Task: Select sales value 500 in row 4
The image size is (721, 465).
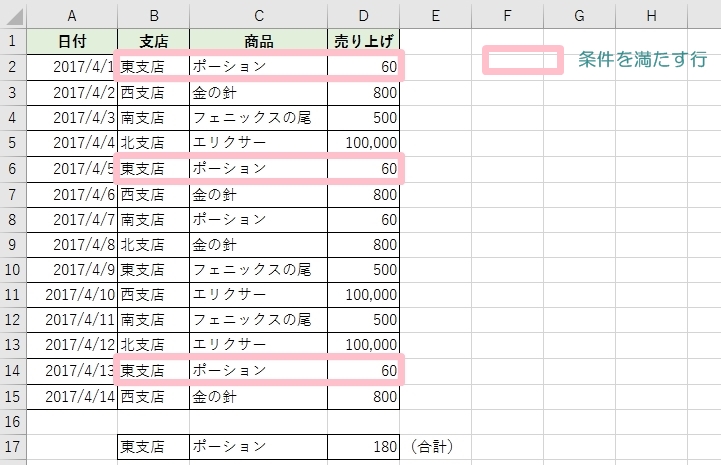Action: pos(363,118)
